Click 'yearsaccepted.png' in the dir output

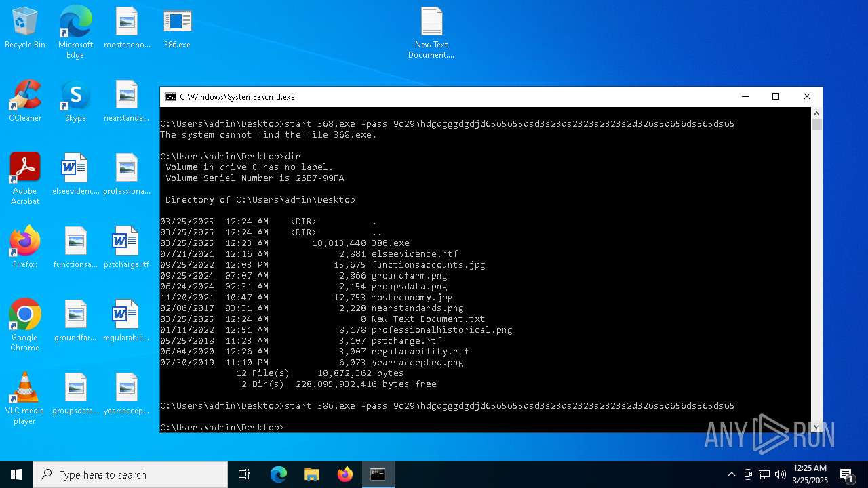(x=418, y=363)
